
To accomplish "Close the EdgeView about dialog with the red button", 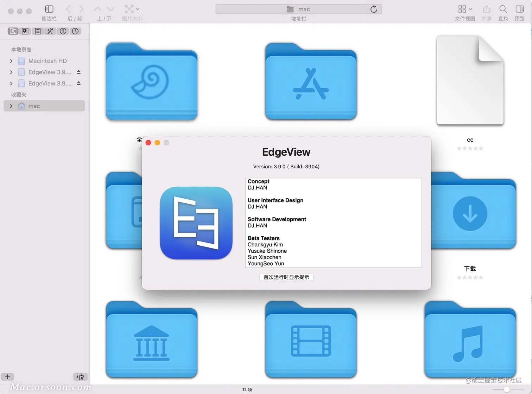I will [148, 142].
